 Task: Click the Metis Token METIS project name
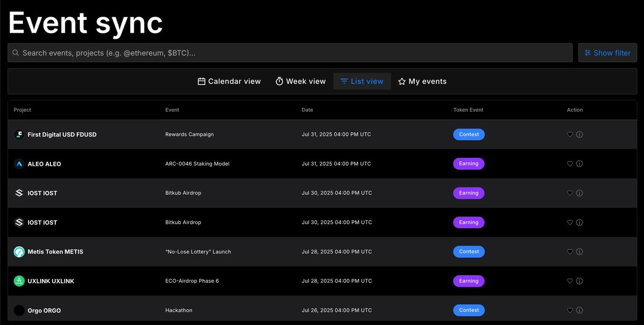point(55,252)
